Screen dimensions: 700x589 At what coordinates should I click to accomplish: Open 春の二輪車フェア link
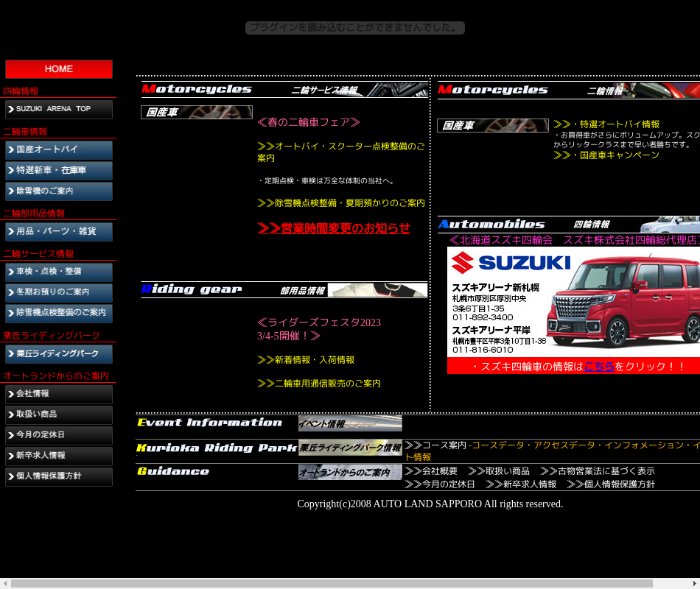(308, 122)
